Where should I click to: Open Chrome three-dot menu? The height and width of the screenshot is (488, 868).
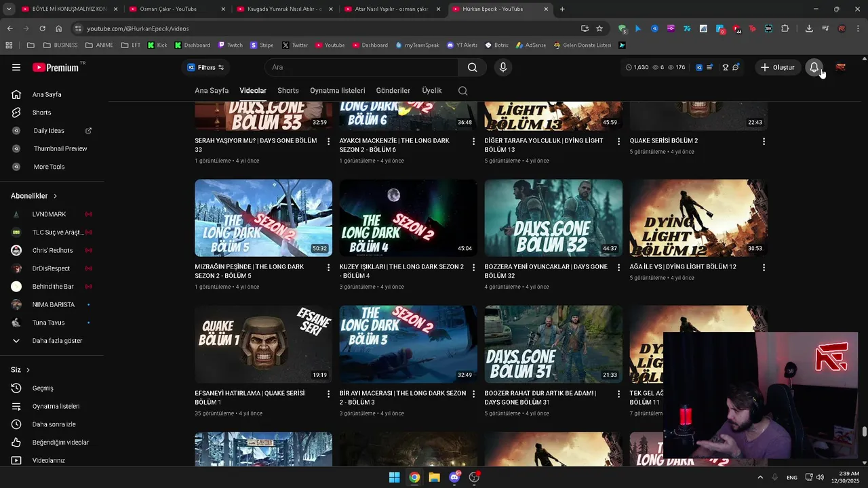pos(858,28)
